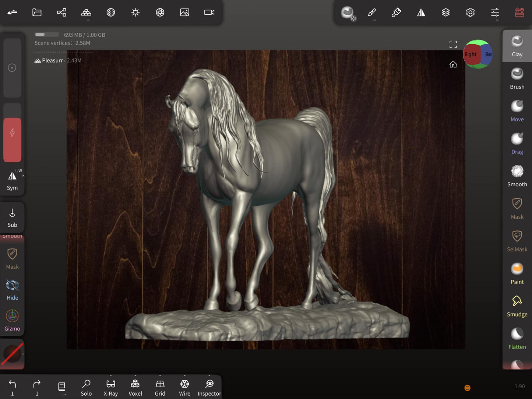Select the Flatten tool
The height and width of the screenshot is (399, 532).
pos(517,339)
